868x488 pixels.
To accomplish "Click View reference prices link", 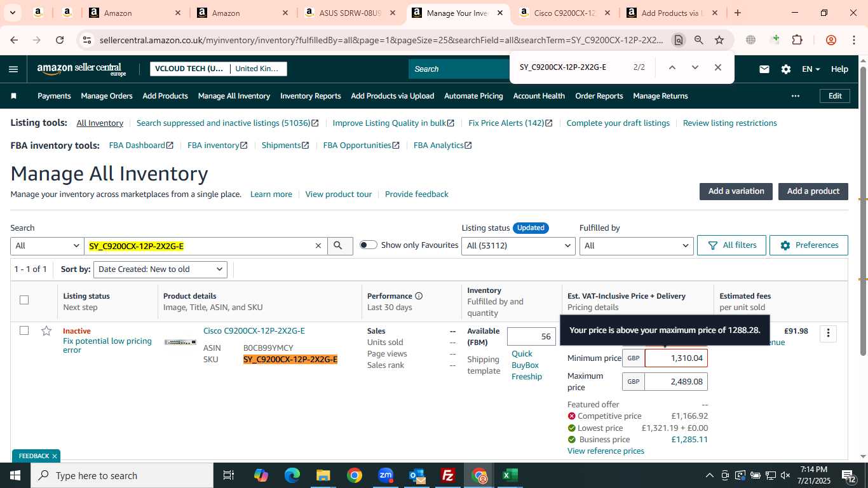I will 606,451.
